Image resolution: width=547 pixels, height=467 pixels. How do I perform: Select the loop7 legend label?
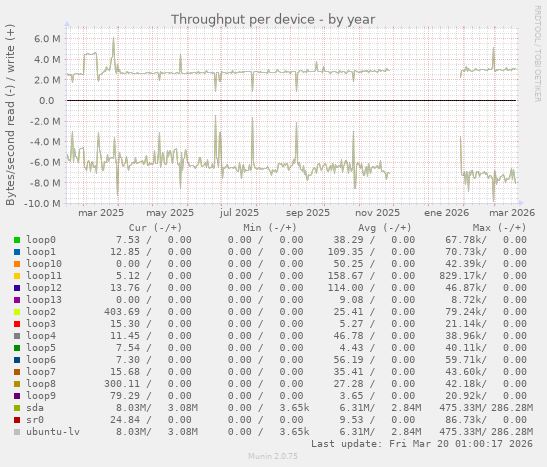pyautogui.click(x=41, y=372)
